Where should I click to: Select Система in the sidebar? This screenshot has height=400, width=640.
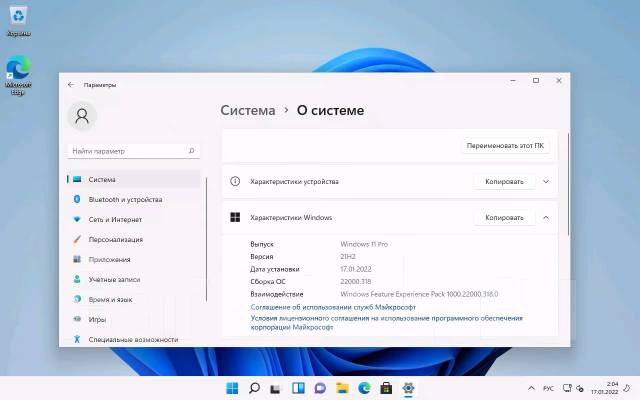tap(134, 179)
